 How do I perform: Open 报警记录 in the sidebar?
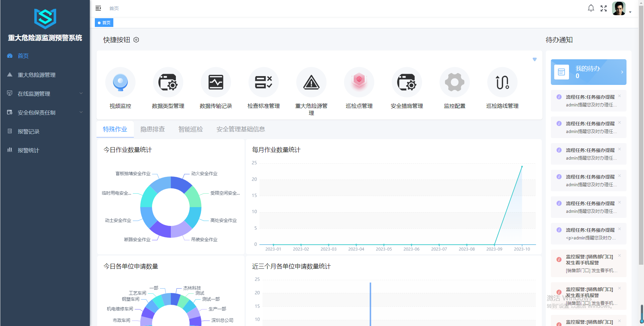tap(45, 131)
